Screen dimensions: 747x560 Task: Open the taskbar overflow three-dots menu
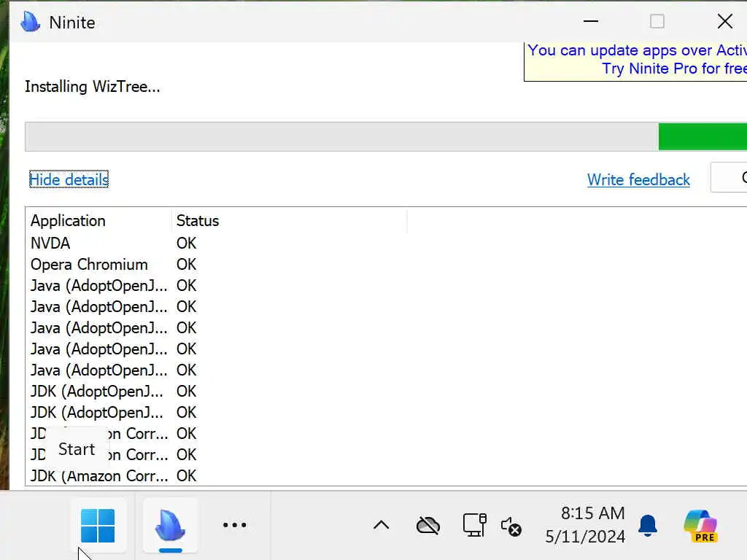pyautogui.click(x=234, y=525)
